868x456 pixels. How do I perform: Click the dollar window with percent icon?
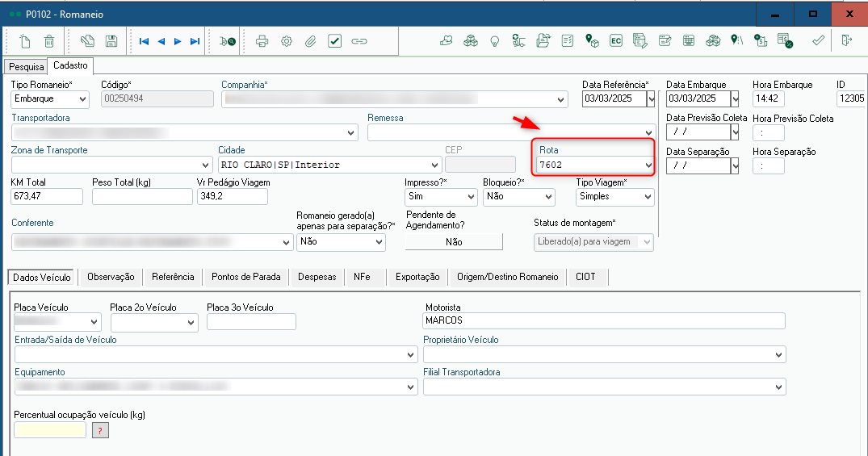click(785, 40)
